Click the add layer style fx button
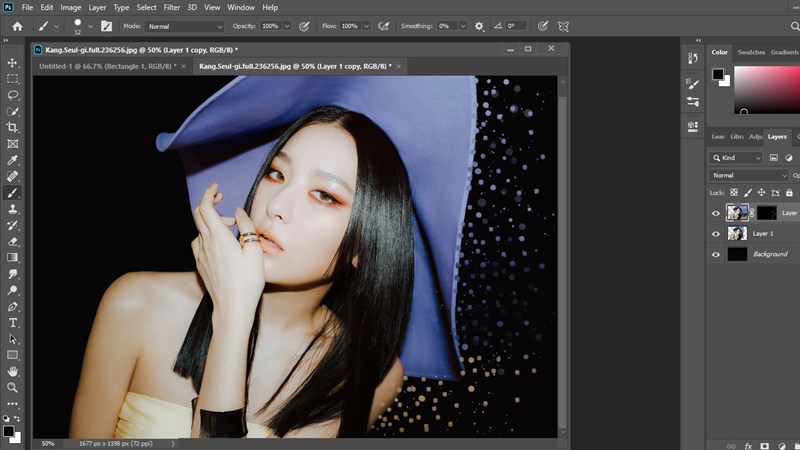Viewport: 800px width, 450px height. coord(748,446)
